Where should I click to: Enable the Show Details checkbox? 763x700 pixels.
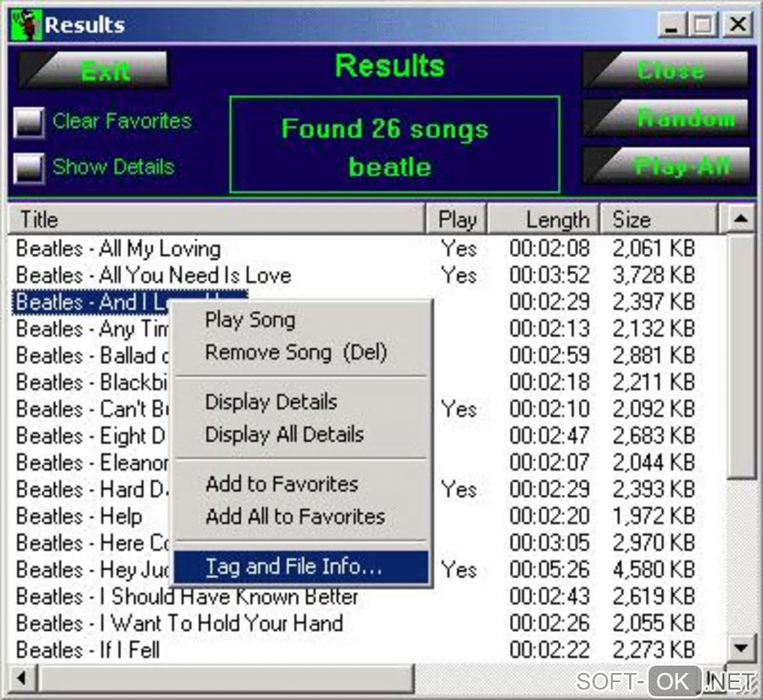29,168
